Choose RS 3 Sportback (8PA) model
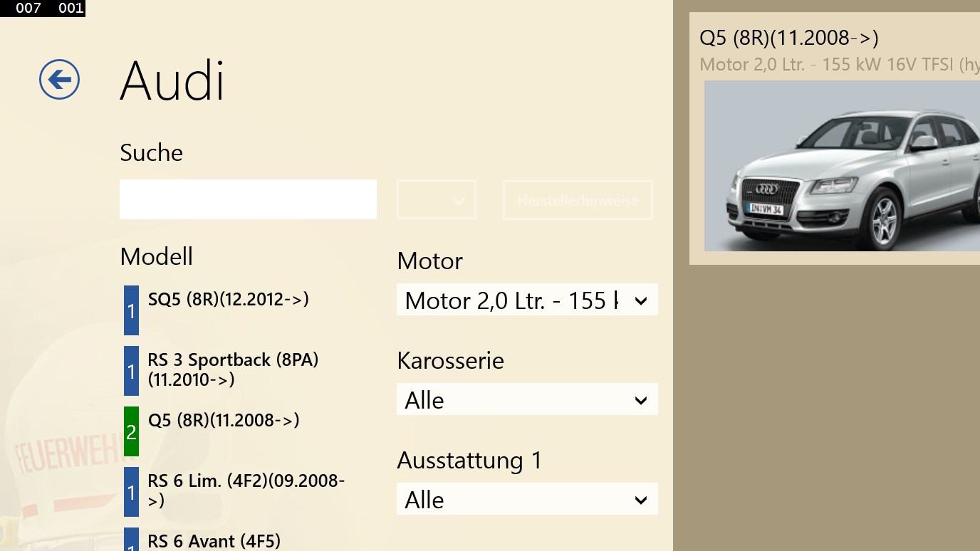 (233, 369)
